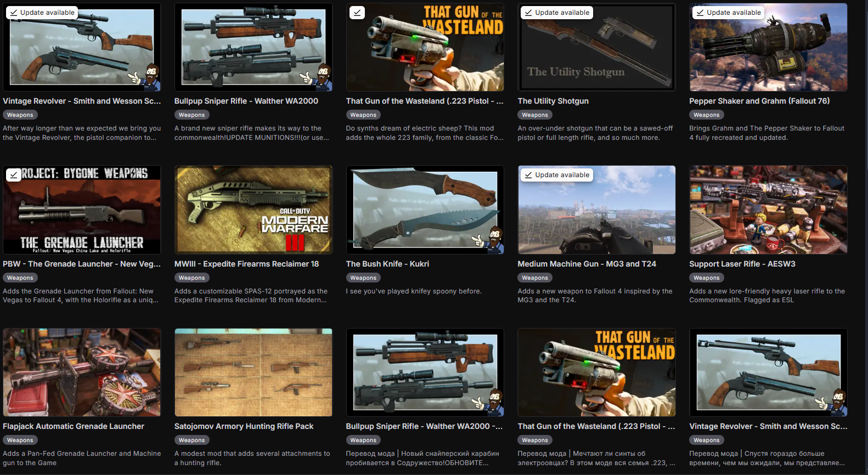Open the Bullpup Sniper Rifle title with Russian description
The width and height of the screenshot is (868, 475).
[424, 426]
